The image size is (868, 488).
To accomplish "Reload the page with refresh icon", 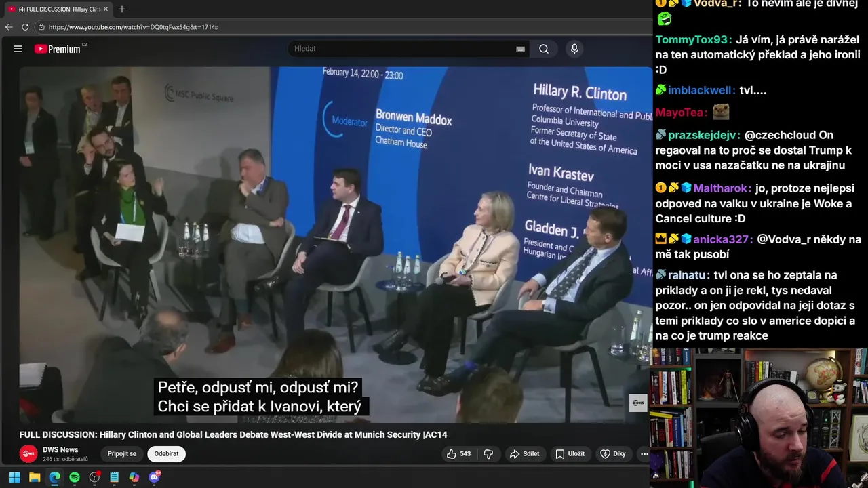I will [25, 27].
